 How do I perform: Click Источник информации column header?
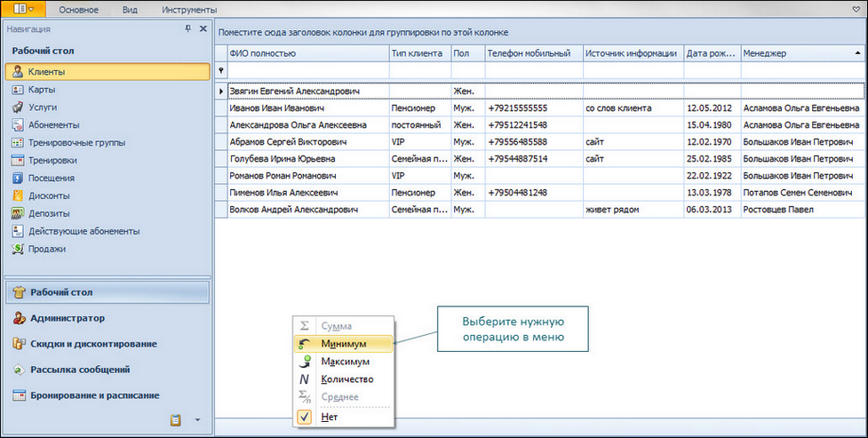point(633,53)
